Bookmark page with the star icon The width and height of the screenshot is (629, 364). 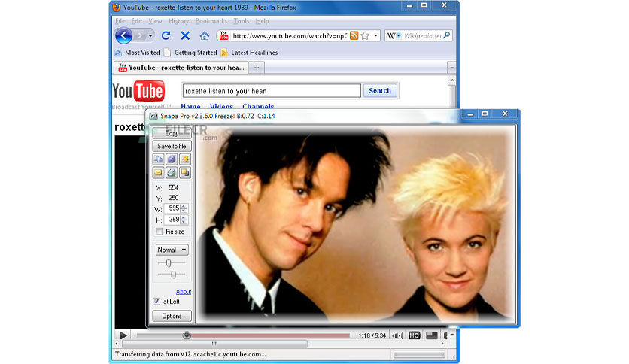(365, 35)
